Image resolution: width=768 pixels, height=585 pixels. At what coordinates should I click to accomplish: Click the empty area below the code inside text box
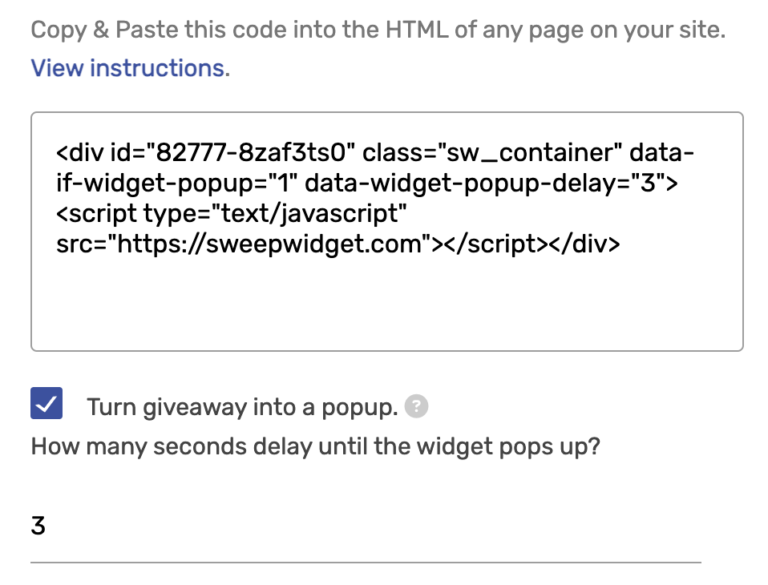tap(387, 304)
